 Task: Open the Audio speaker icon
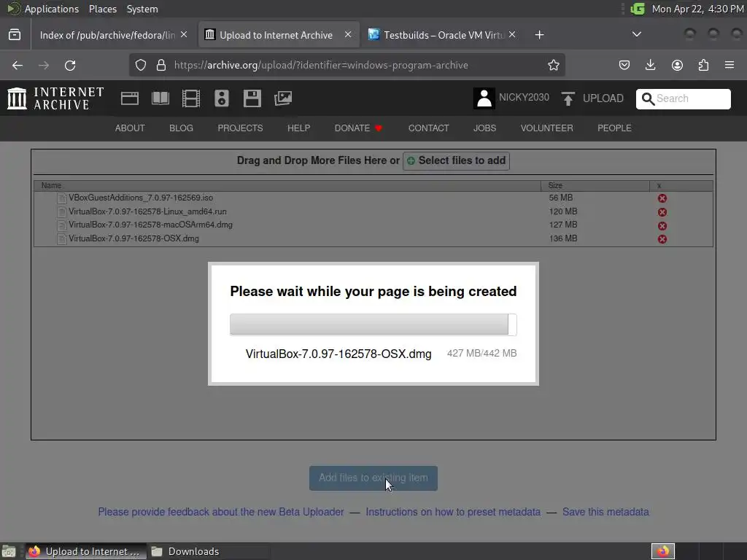coord(222,98)
